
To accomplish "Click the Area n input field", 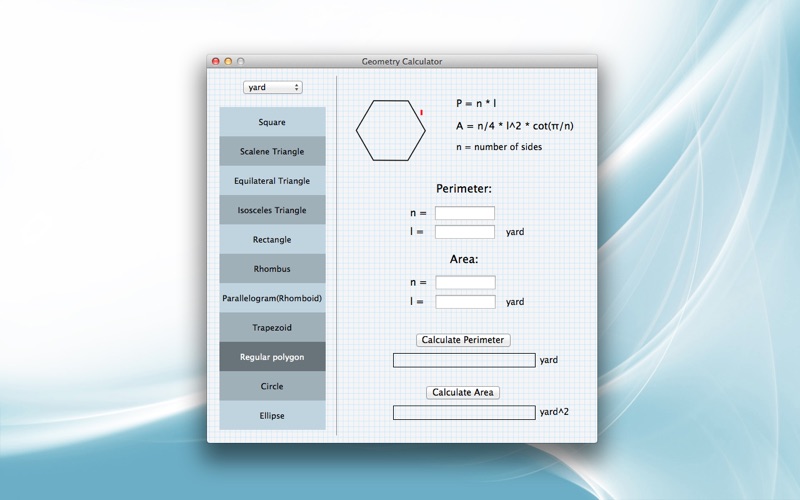I will coord(465,283).
